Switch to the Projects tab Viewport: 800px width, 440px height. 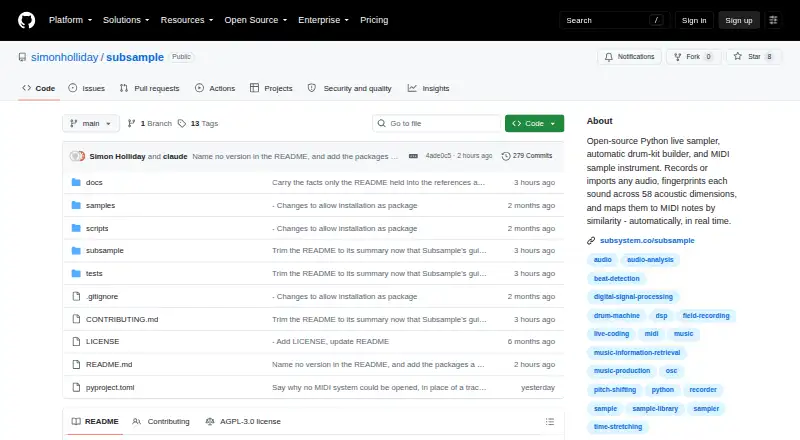271,88
